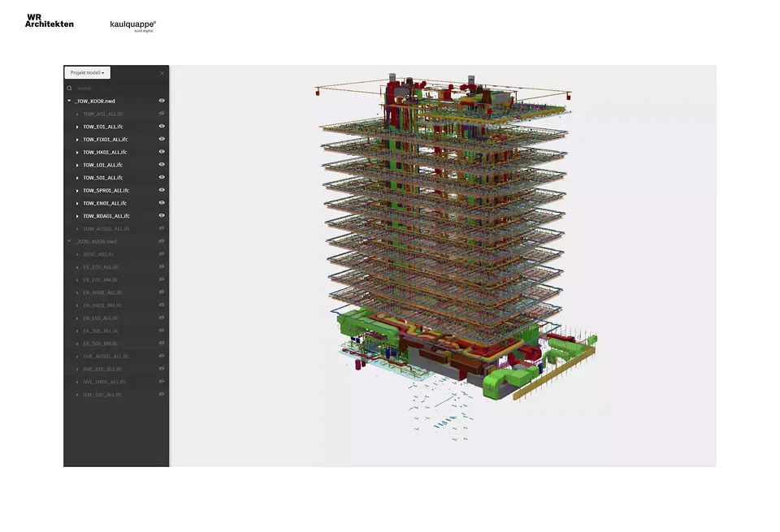Select the TOW_AUS01_ALL.ifc label

106,229
